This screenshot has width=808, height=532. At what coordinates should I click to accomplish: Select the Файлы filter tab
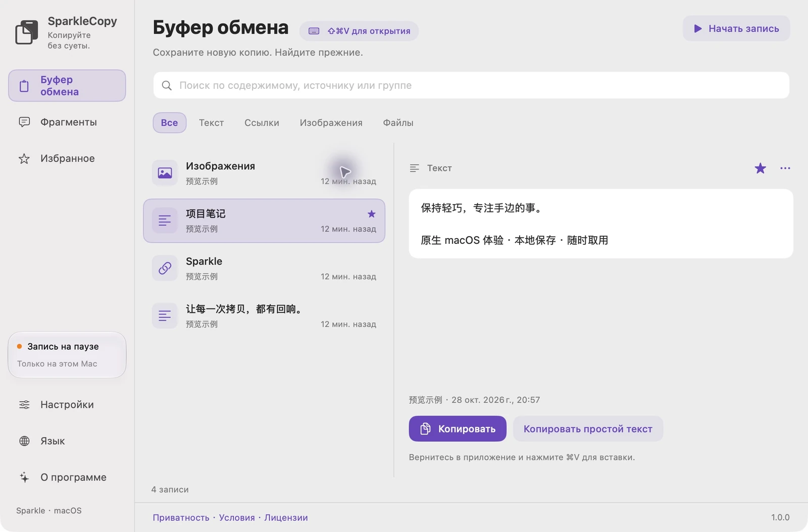point(398,123)
